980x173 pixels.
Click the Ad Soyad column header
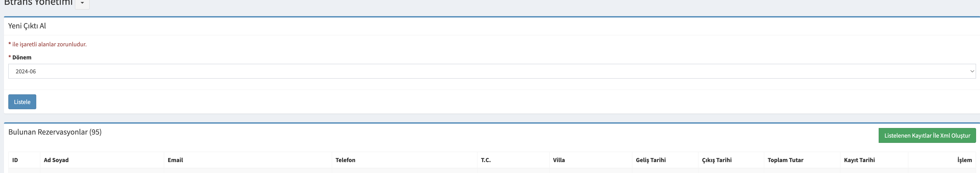pos(56,160)
